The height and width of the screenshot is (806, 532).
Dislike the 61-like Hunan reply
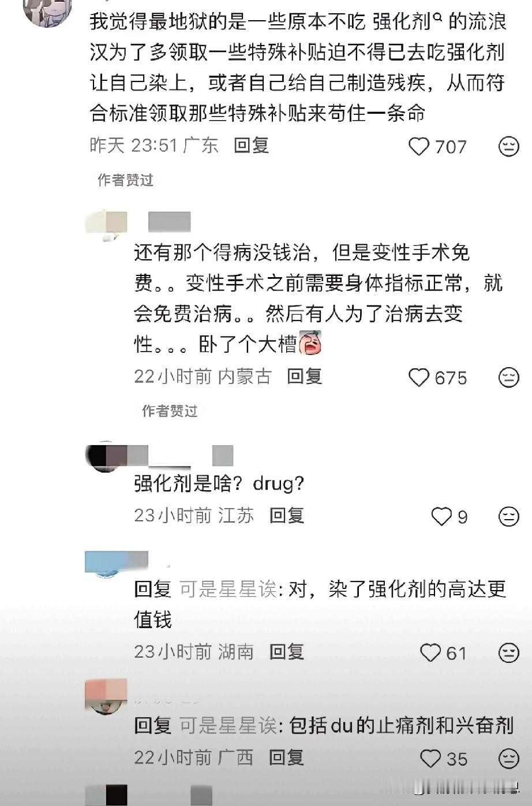pyautogui.click(x=508, y=652)
